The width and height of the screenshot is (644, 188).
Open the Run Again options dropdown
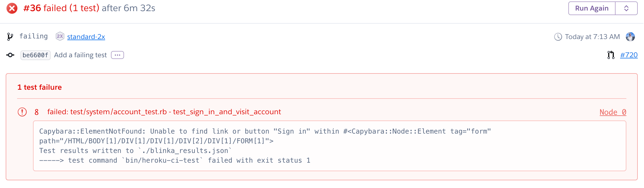pyautogui.click(x=626, y=8)
